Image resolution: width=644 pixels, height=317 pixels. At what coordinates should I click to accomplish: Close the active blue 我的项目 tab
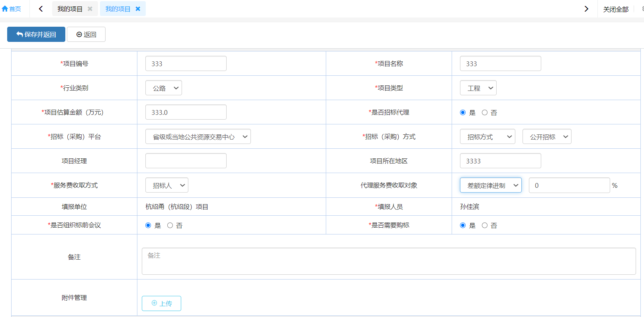click(138, 9)
